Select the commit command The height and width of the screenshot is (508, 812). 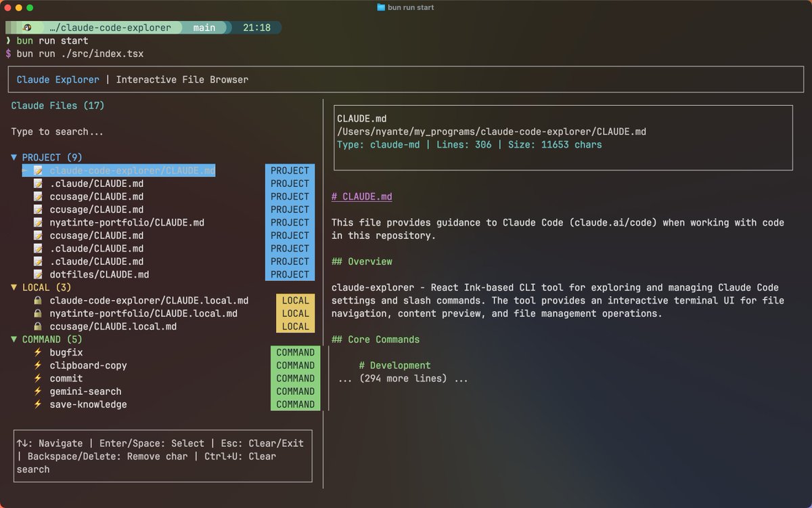coord(66,379)
